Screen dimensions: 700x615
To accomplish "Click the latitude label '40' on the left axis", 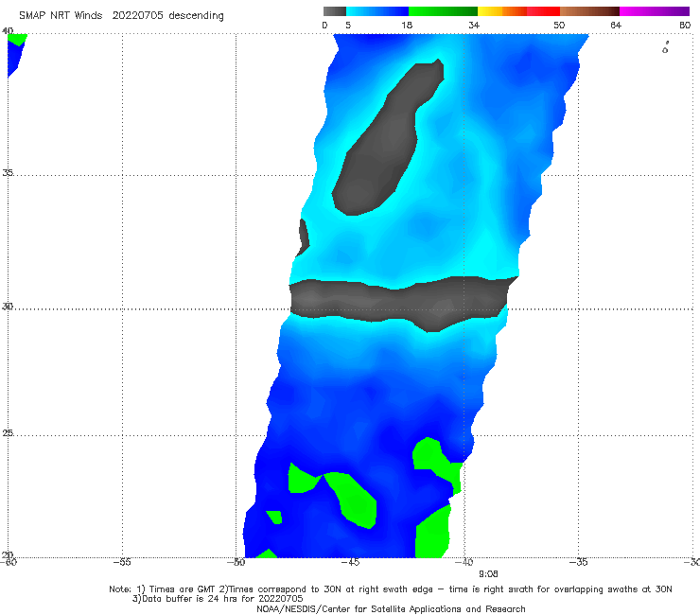I will (8, 31).
